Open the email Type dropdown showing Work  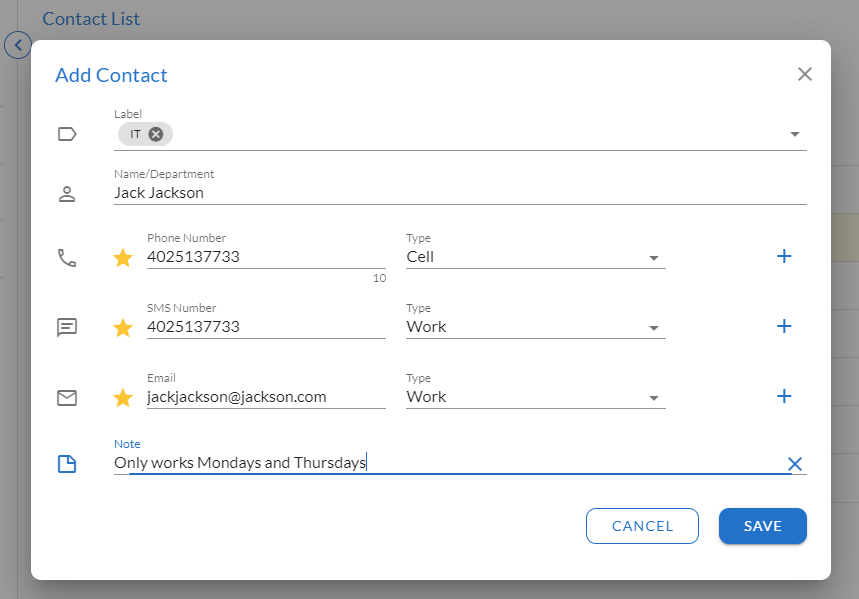pos(535,397)
